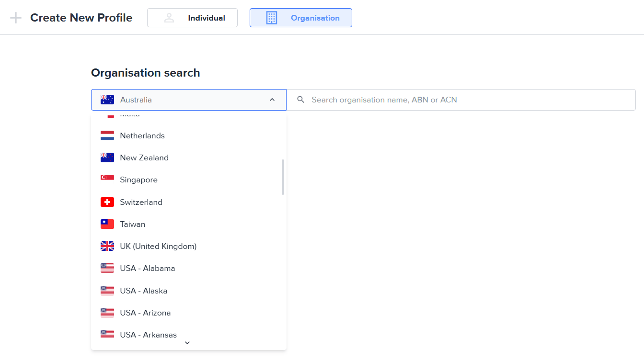Click the building icon in Organisation button
This screenshot has height=360, width=644.
pyautogui.click(x=272, y=18)
